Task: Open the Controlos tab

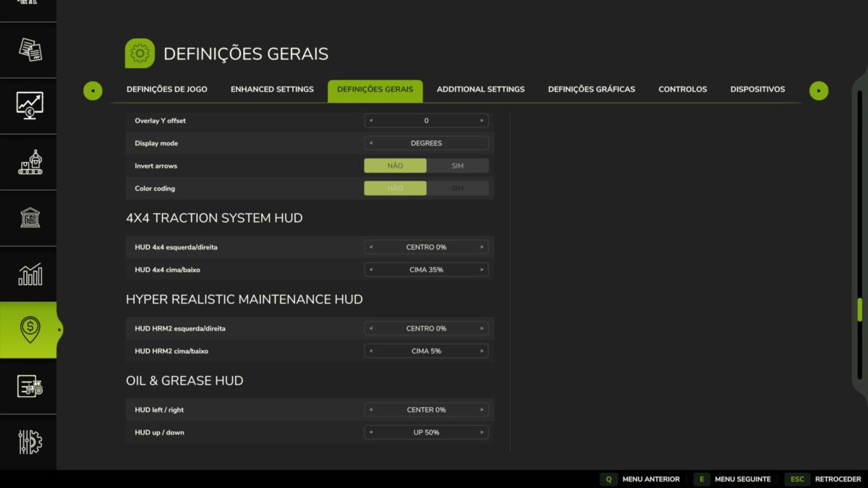Action: (x=683, y=90)
